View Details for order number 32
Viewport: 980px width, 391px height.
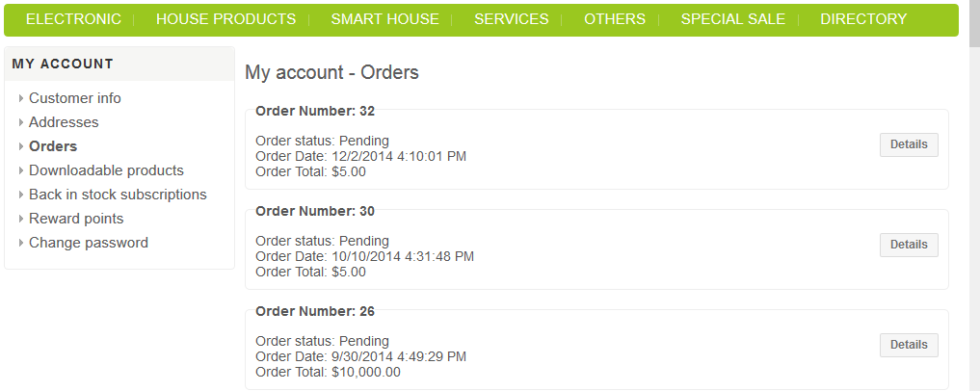point(908,144)
